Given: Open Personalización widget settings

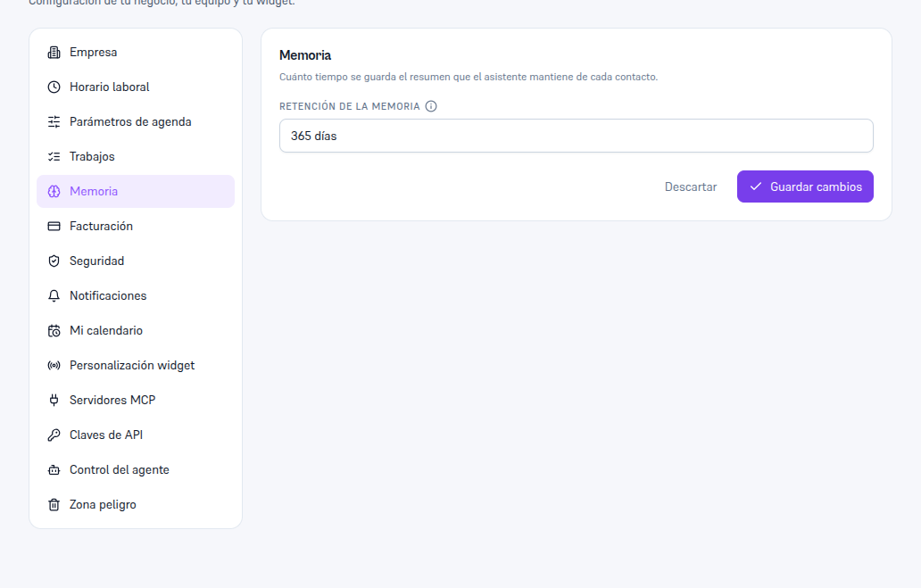Looking at the screenshot, I should [136, 365].
